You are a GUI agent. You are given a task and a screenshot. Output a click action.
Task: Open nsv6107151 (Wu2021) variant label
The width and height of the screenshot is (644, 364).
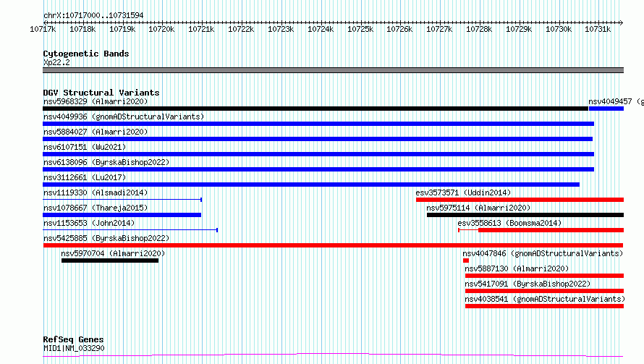click(85, 147)
